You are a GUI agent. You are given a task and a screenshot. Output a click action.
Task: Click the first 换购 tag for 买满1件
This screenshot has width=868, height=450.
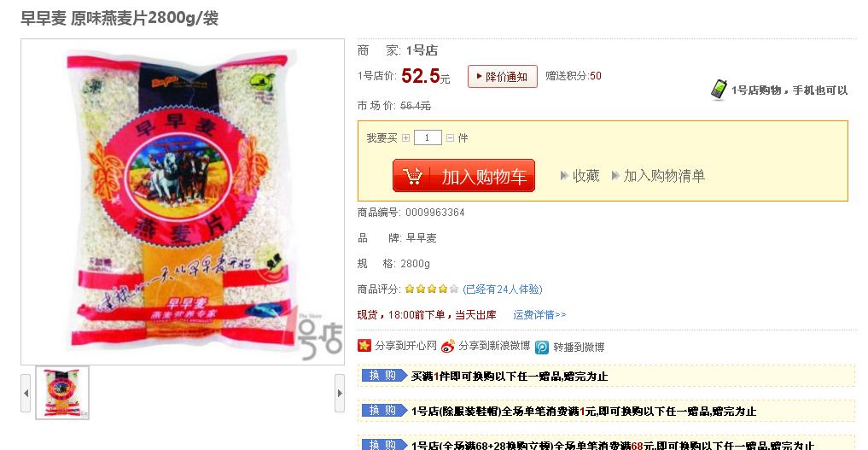point(383,375)
